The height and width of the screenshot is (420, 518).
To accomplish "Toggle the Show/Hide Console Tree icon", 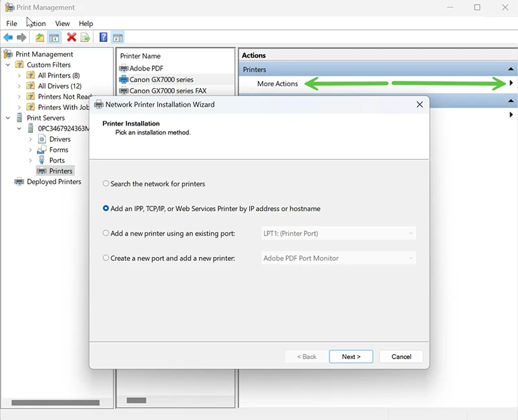I will click(x=54, y=37).
